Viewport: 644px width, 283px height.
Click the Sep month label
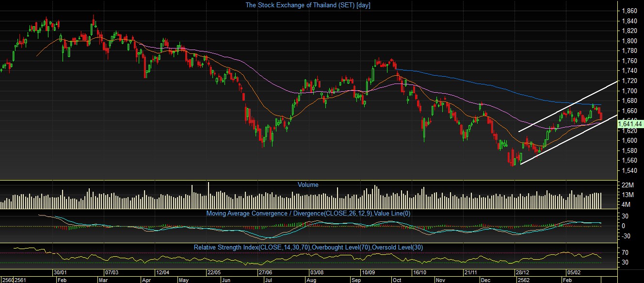point(356,280)
